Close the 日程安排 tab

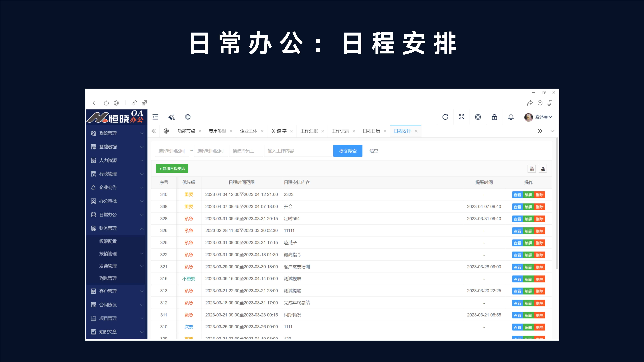[416, 131]
